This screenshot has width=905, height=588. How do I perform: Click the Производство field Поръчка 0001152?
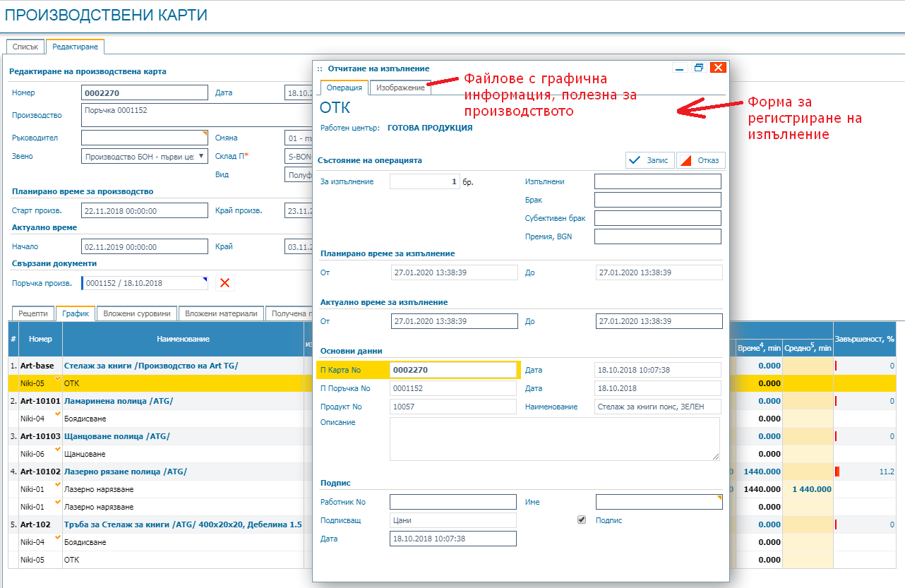point(198,114)
